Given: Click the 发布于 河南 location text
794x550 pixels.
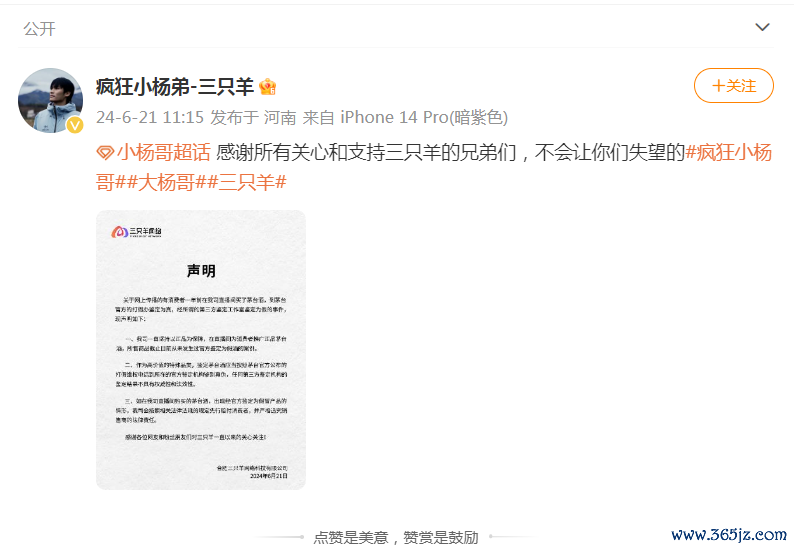Looking at the screenshot, I should pyautogui.click(x=253, y=117).
